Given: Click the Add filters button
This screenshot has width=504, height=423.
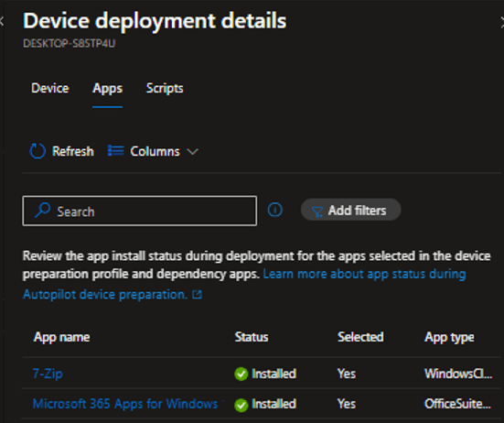Looking at the screenshot, I should (x=350, y=210).
